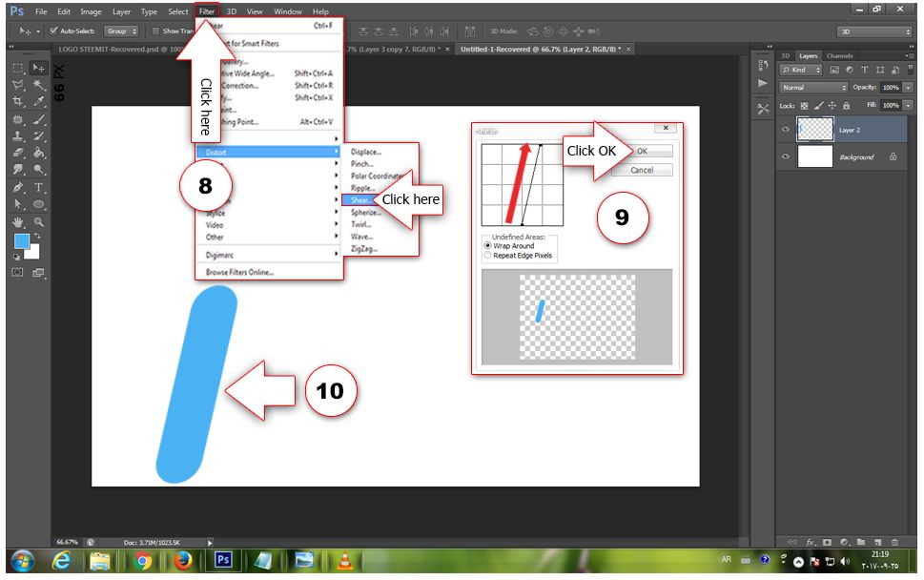Select the Clone Stamp tool

[x=18, y=136]
